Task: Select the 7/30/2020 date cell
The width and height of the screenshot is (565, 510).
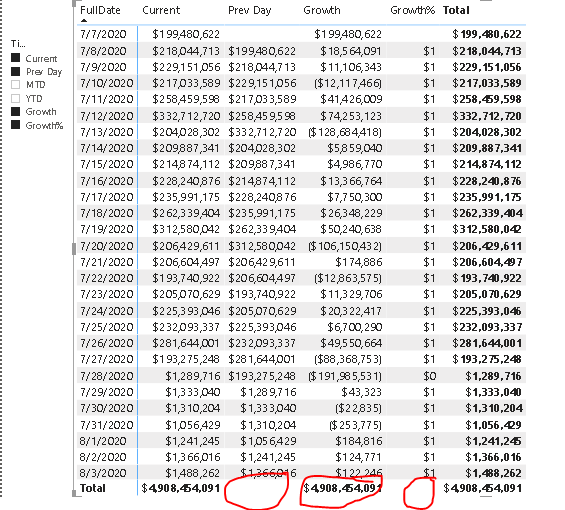Action: 107,408
